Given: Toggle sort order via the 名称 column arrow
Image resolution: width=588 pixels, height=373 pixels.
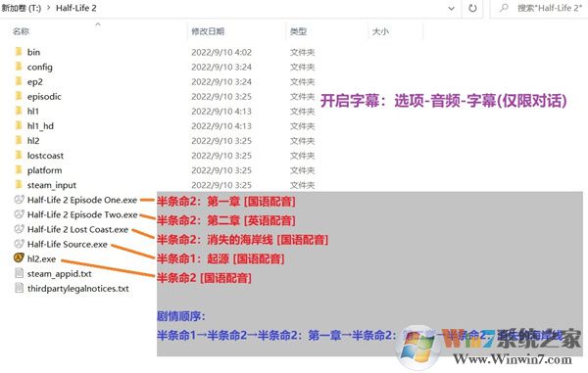Looking at the screenshot, I should 98,24.
